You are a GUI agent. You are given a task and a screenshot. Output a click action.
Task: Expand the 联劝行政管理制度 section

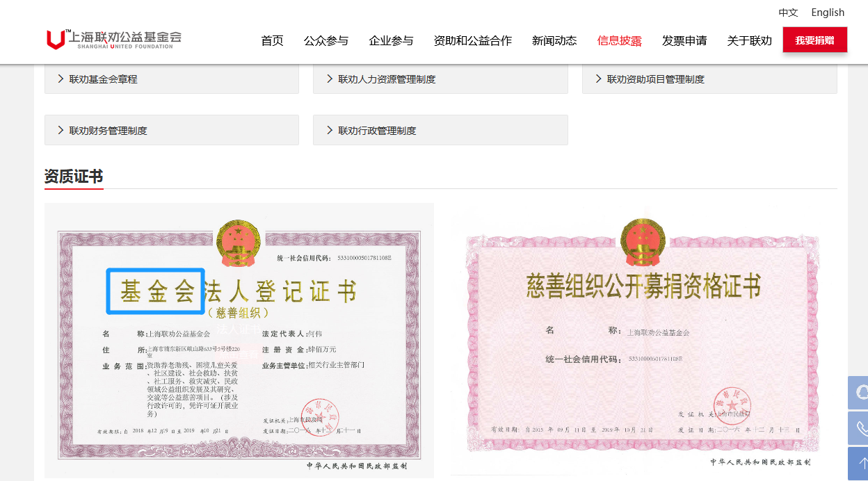[x=440, y=130]
